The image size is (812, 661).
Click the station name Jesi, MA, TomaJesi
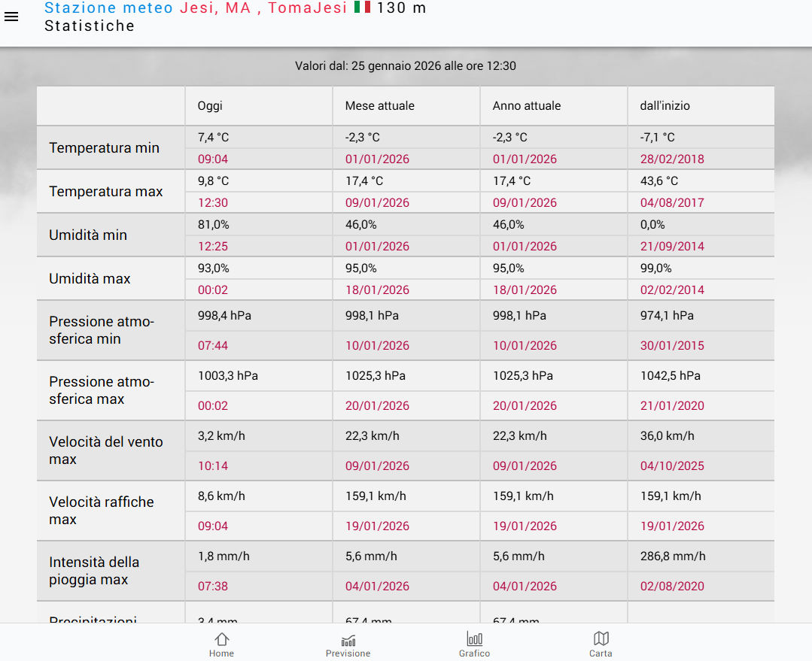(x=263, y=8)
